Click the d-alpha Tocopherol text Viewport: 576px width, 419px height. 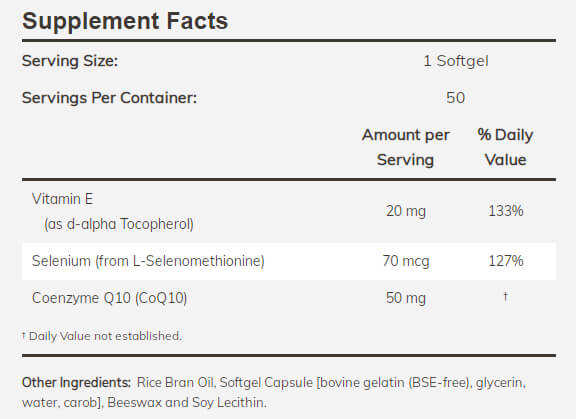tap(130, 224)
